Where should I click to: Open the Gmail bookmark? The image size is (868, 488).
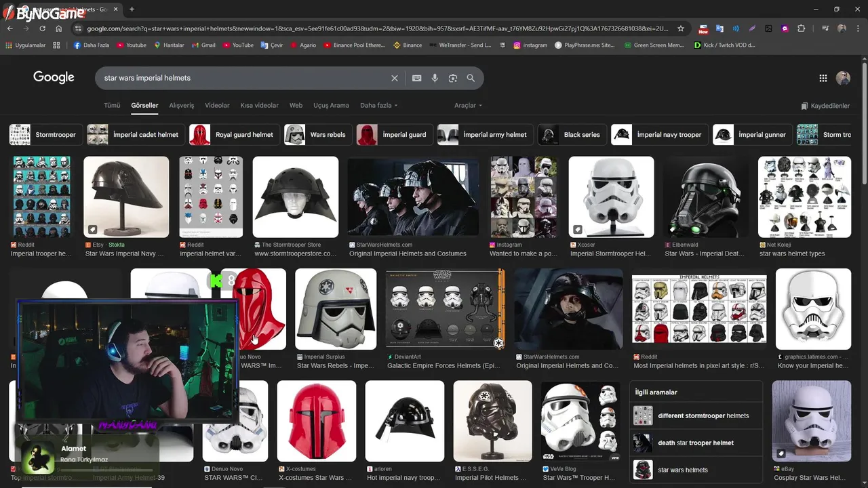tap(203, 45)
